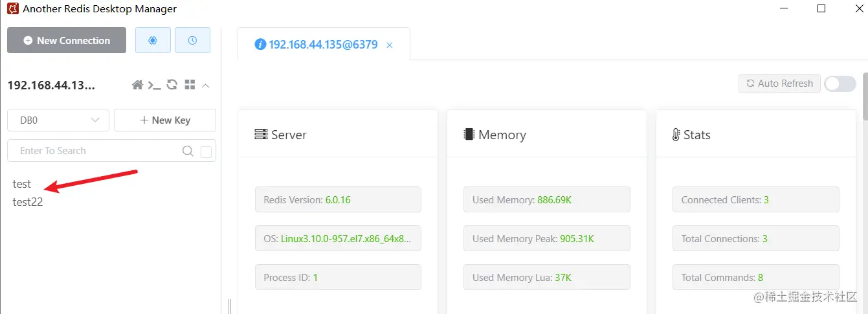Viewport: 868px width, 314px height.
Task: Click the vertical scrollbar on the right
Action: coord(865,97)
